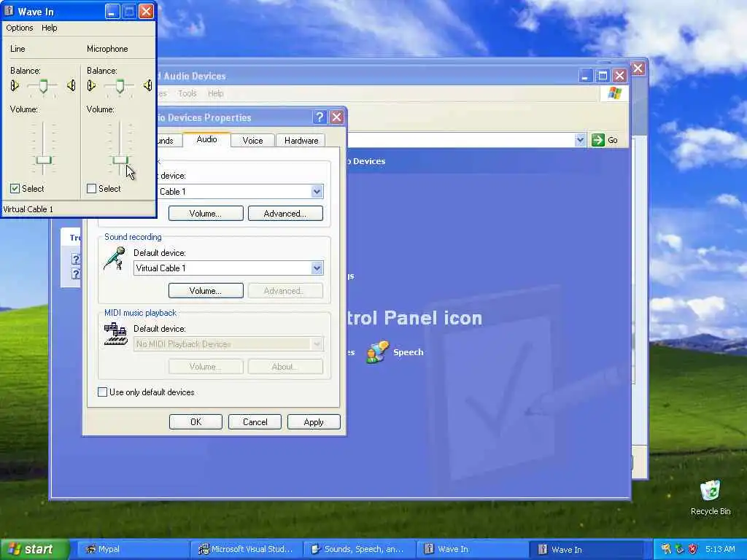This screenshot has height=560, width=747.
Task: Switch to Sounds, Speech taskbar button
Action: (360, 549)
